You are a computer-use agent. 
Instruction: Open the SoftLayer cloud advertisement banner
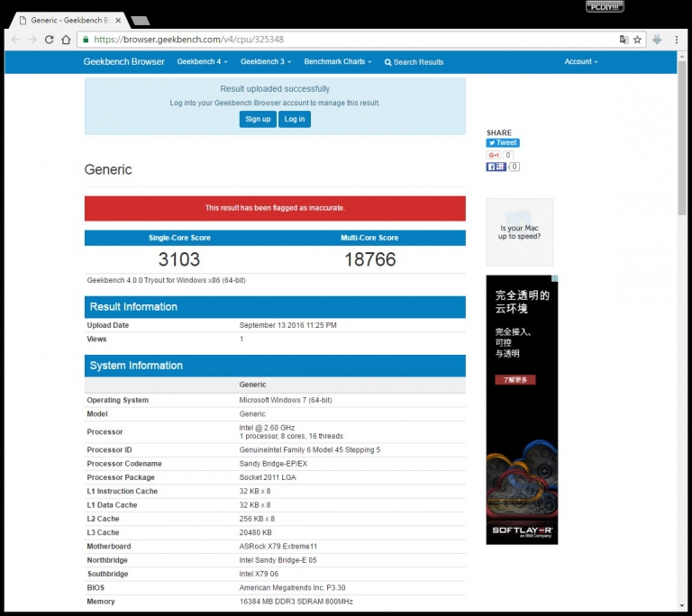522,410
